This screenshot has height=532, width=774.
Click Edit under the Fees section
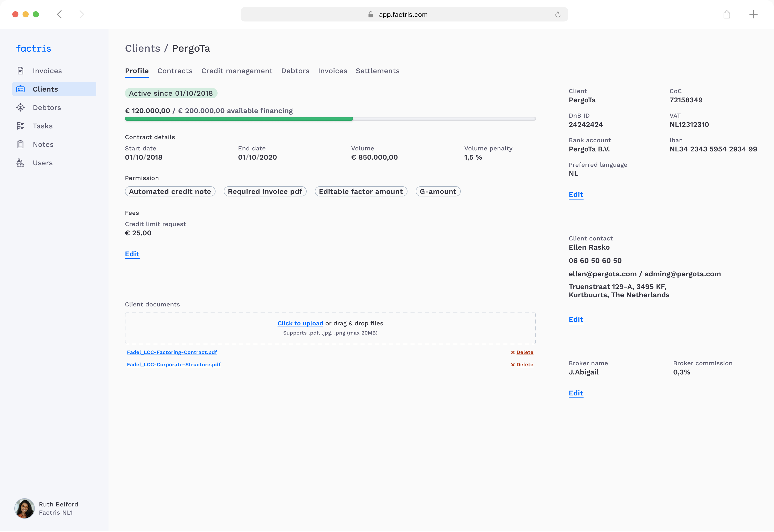coord(132,254)
